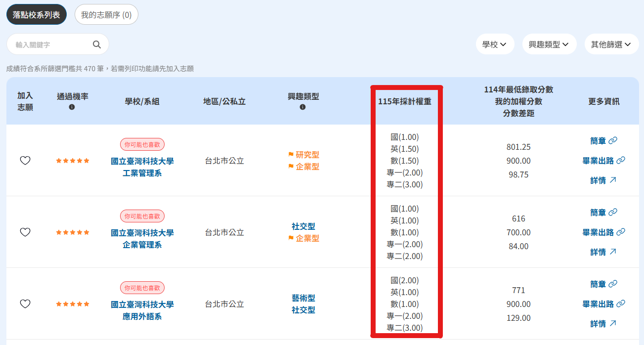The image size is (644, 345).
Task: Click score 616 in 企業管理系 row
Action: tap(518, 218)
